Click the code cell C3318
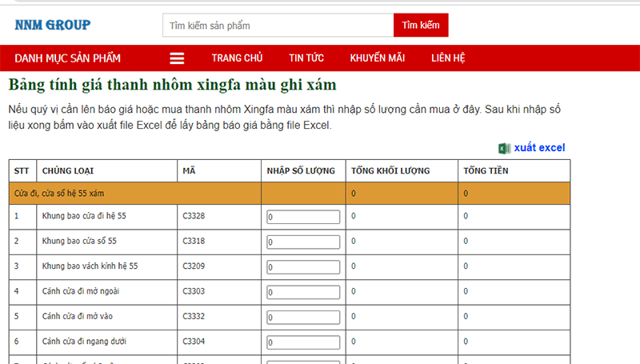This screenshot has height=364, width=640. 219,242
